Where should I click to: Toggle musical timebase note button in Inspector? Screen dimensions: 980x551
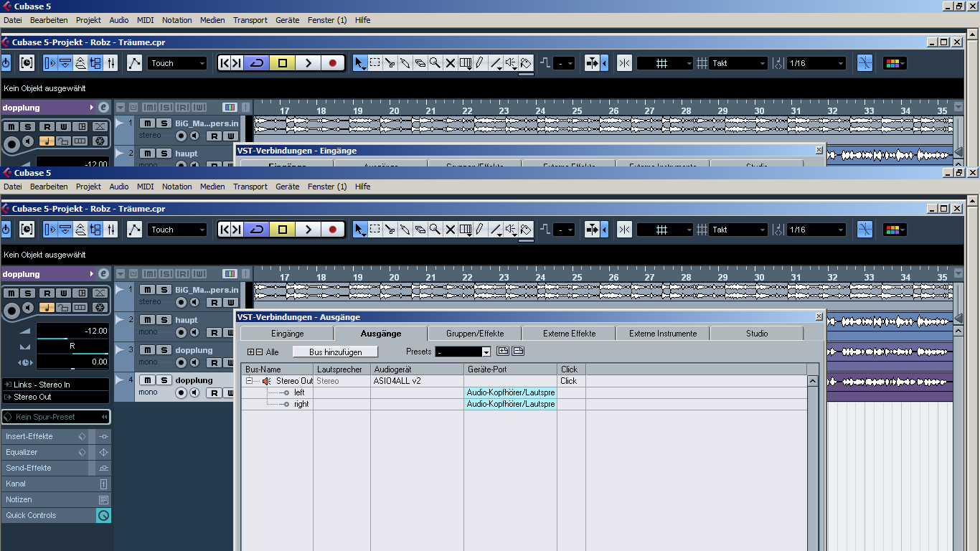(47, 308)
